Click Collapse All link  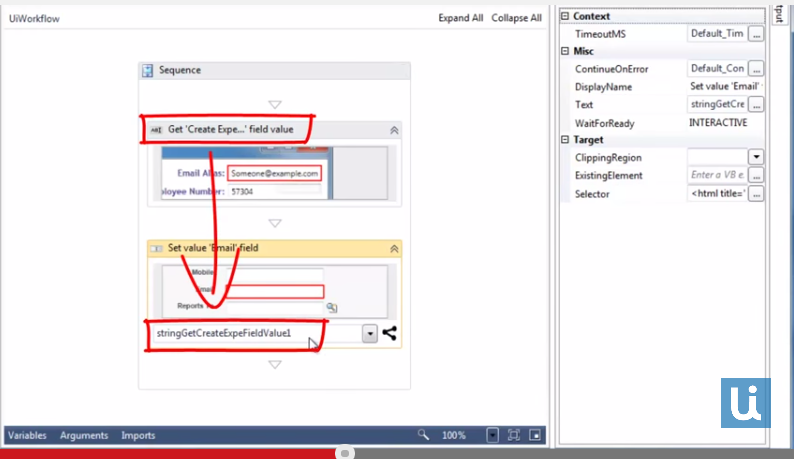516,18
